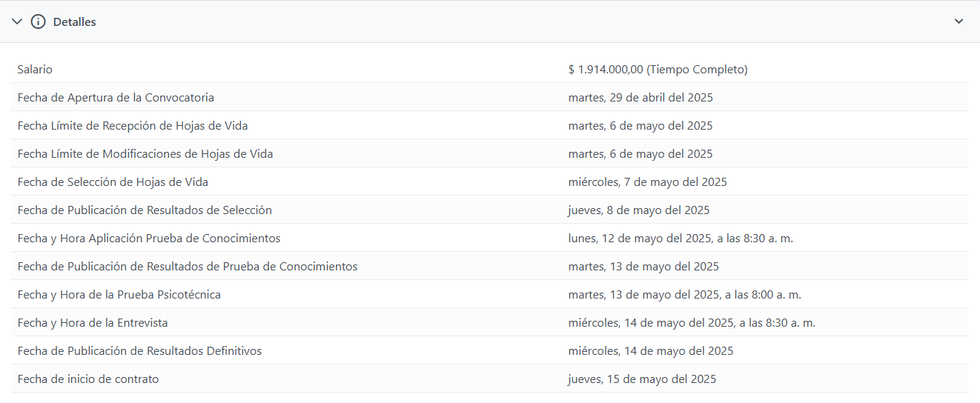Click Fecha de Publicación de Resultados de Selección

(145, 210)
